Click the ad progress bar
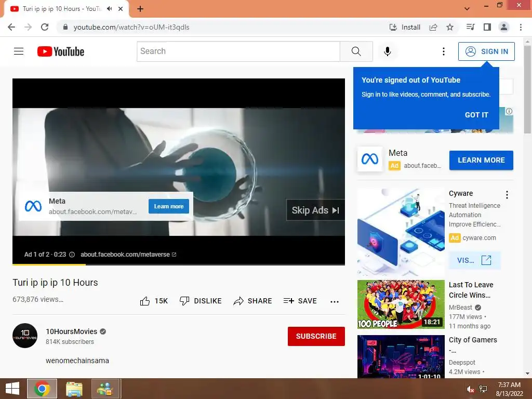 tap(179, 264)
